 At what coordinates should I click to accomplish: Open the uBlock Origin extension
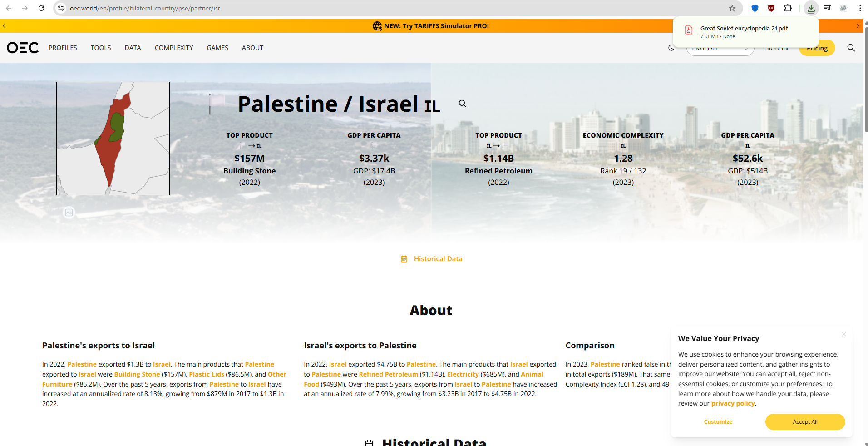pos(771,8)
